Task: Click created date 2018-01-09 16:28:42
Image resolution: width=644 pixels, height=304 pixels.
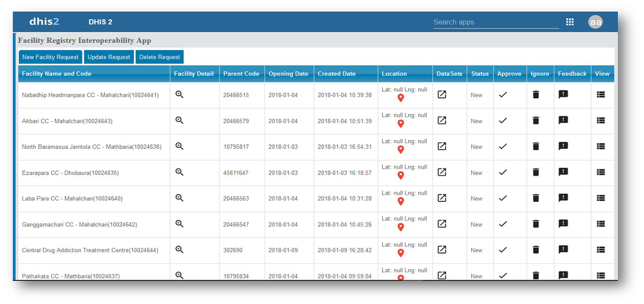Action: coord(345,250)
